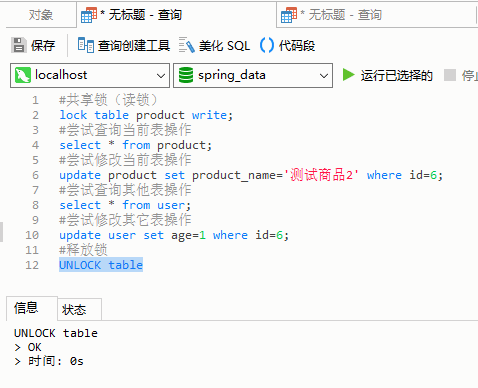Screen dimensions: 478x388
Task: Click comment #释放锁 on line 11
Action: pyautogui.click(x=83, y=250)
